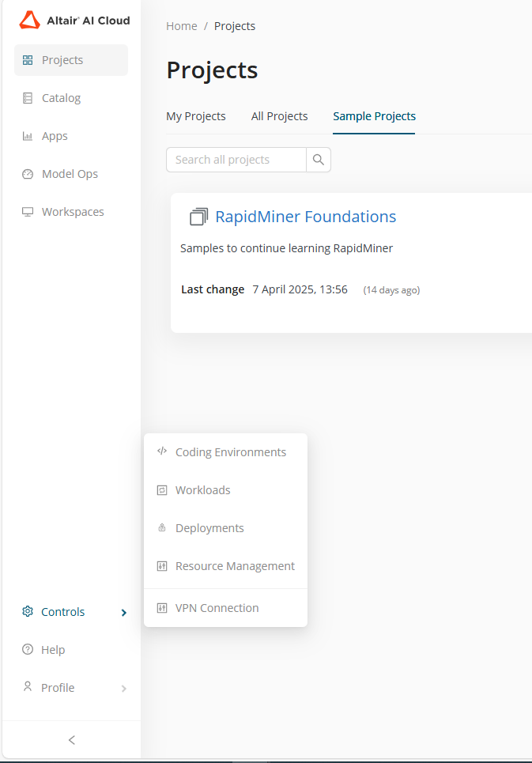The image size is (532, 763).
Task: Focus the Search all projects field
Action: 236,160
